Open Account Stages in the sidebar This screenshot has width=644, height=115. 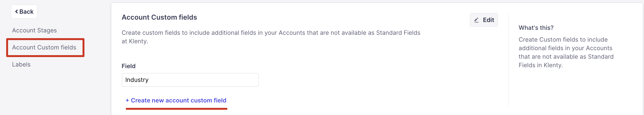34,30
